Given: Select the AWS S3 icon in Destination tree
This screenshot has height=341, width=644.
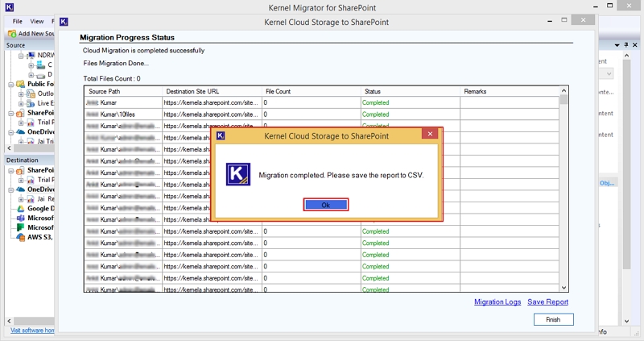Looking at the screenshot, I should [21, 237].
